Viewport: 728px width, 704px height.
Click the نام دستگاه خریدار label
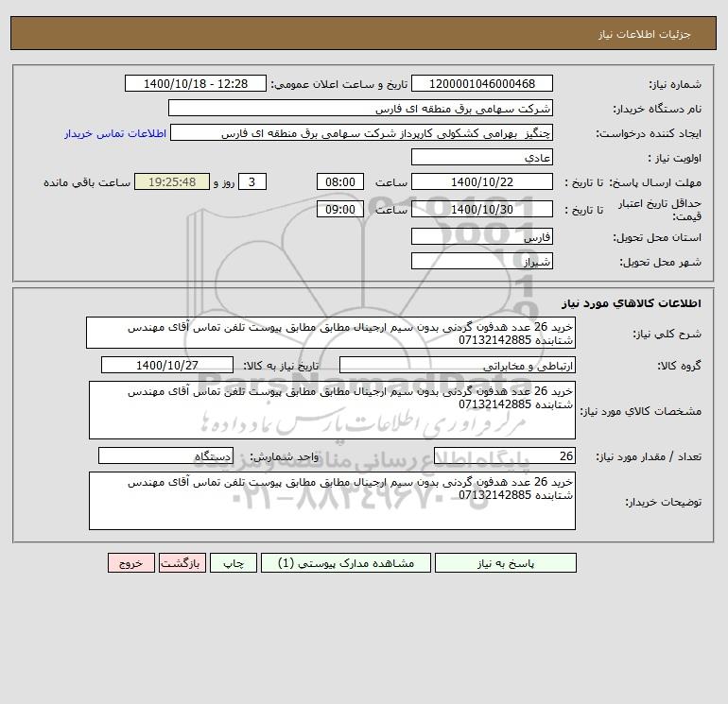click(657, 109)
